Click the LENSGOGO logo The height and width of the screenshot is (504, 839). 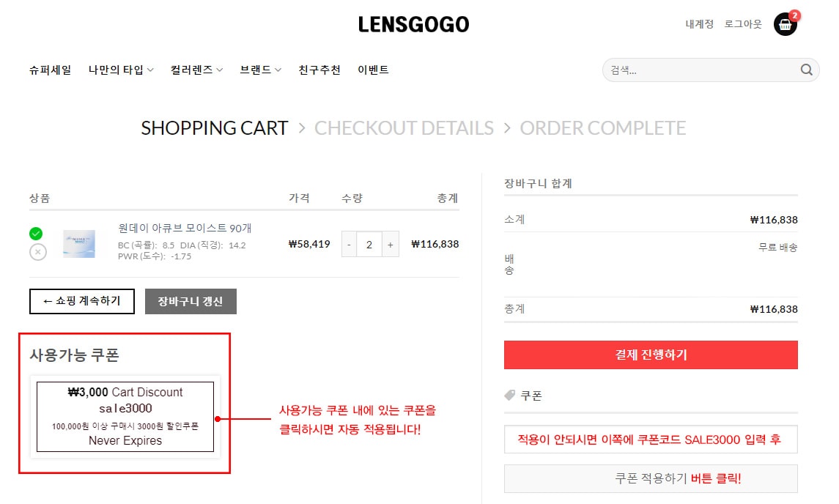pos(413,24)
